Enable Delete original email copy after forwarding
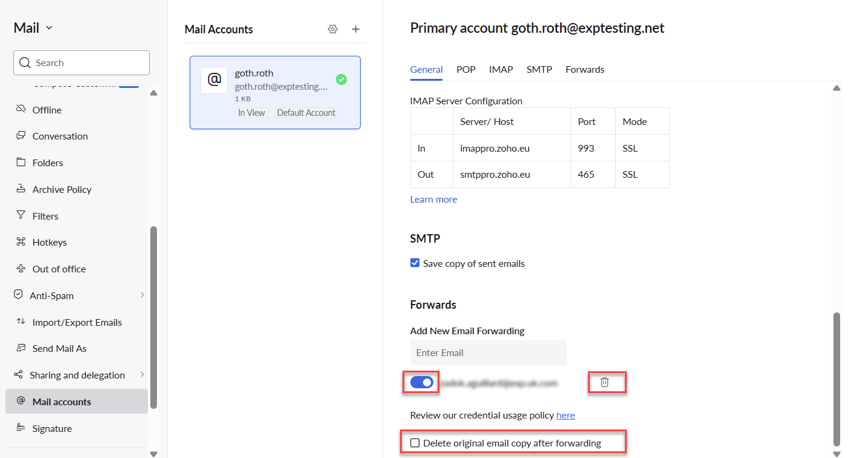Screen dimensions: 868x458 [415, 443]
